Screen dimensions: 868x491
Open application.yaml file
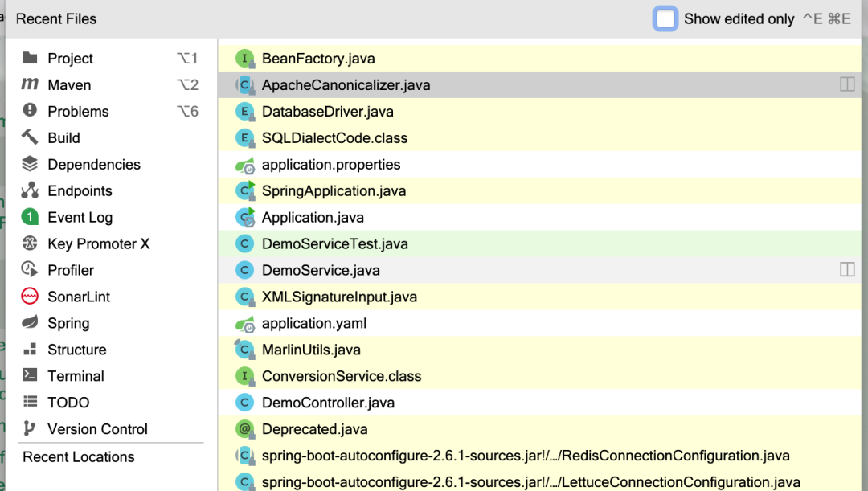tap(540, 323)
